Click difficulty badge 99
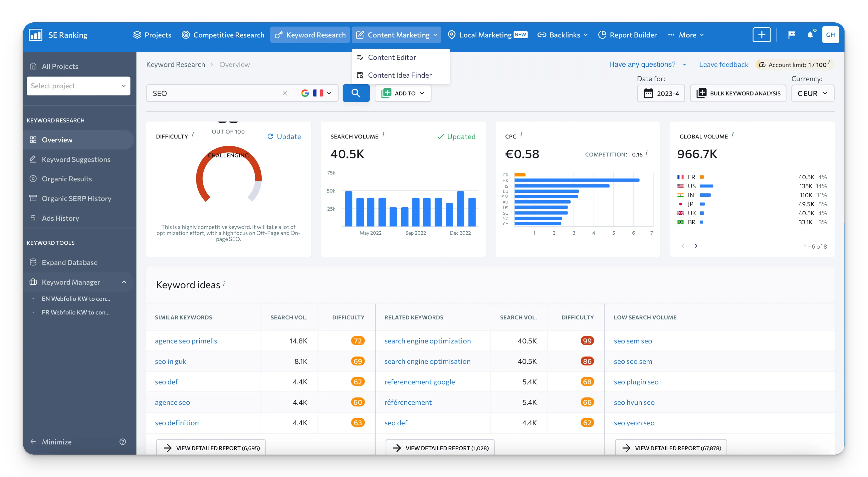Viewport: 868px width, 477px height. coord(587,341)
